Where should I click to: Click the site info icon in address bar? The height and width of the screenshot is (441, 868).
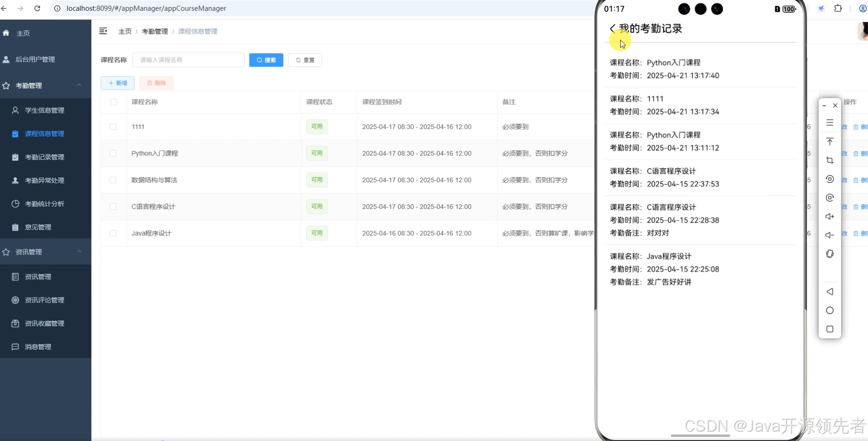(57, 8)
